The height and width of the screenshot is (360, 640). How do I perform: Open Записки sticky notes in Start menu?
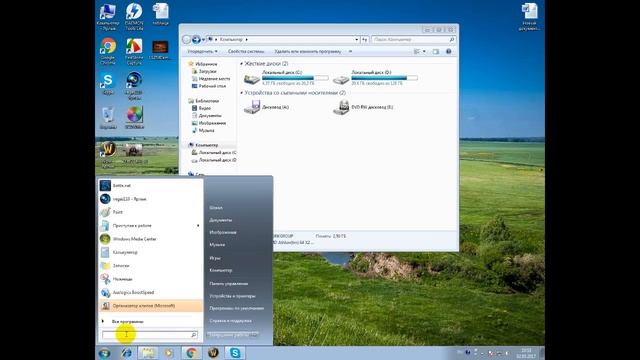click(x=151, y=266)
